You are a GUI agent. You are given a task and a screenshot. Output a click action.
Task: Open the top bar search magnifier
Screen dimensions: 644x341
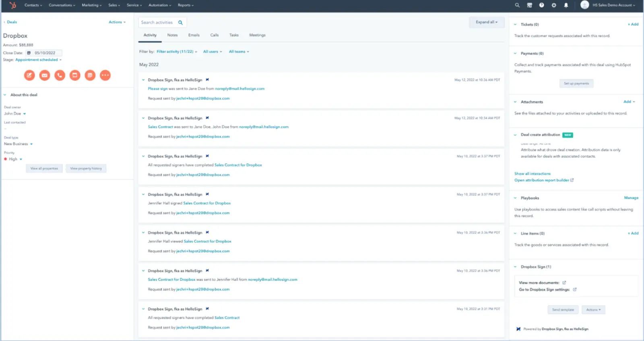coord(517,5)
